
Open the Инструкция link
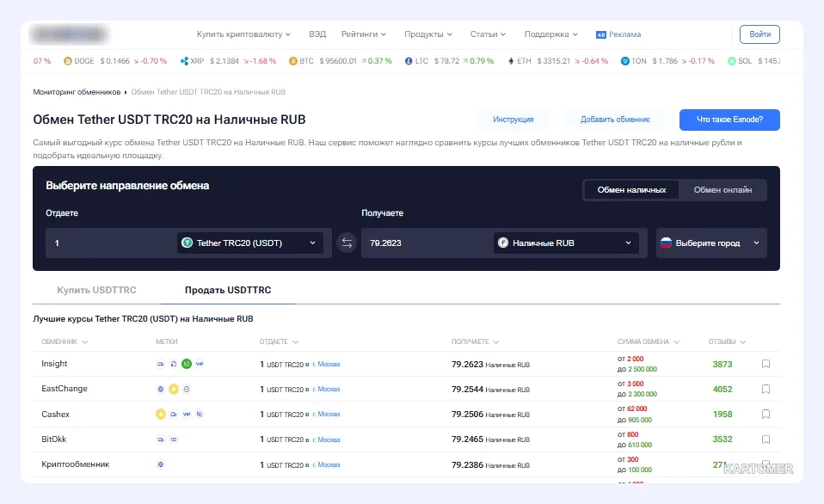pyautogui.click(x=513, y=120)
